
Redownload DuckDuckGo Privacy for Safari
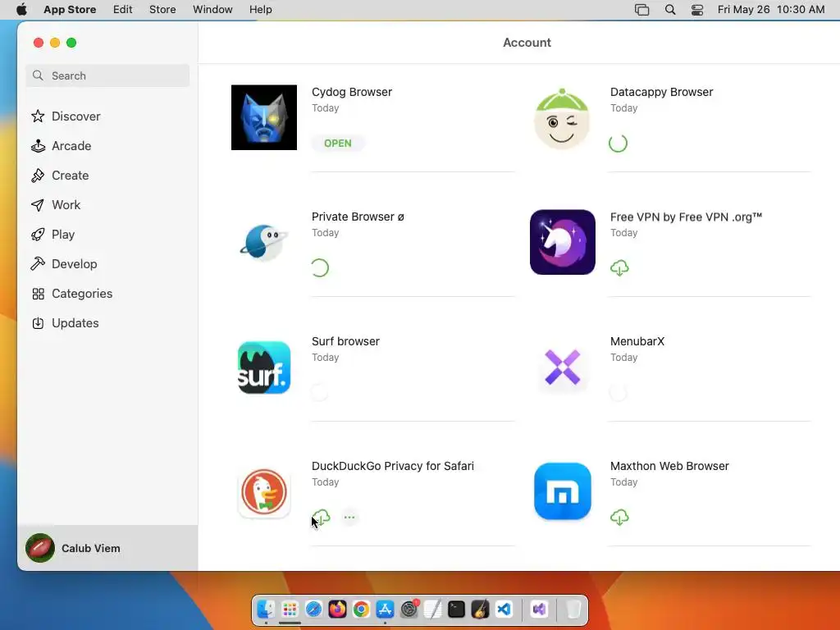tap(321, 518)
